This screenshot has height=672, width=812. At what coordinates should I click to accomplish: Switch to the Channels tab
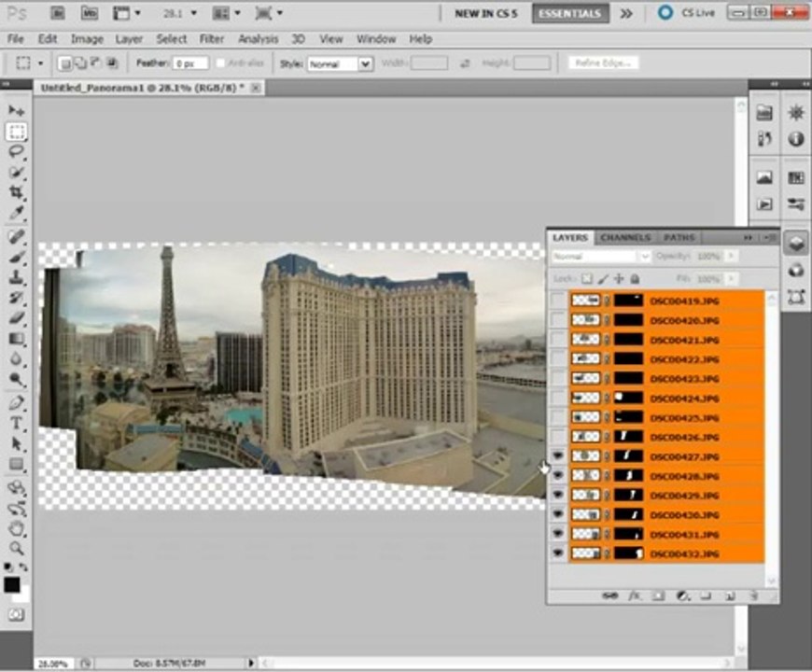[x=625, y=238]
